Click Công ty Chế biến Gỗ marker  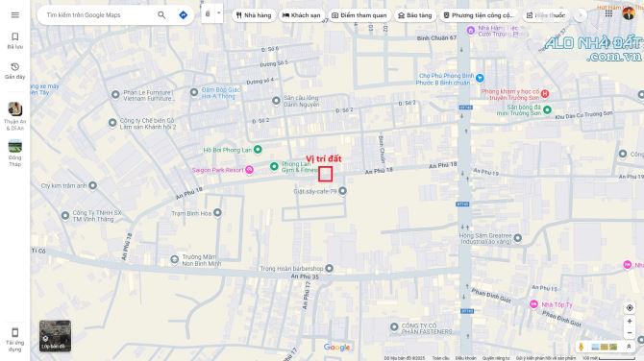click(x=112, y=123)
